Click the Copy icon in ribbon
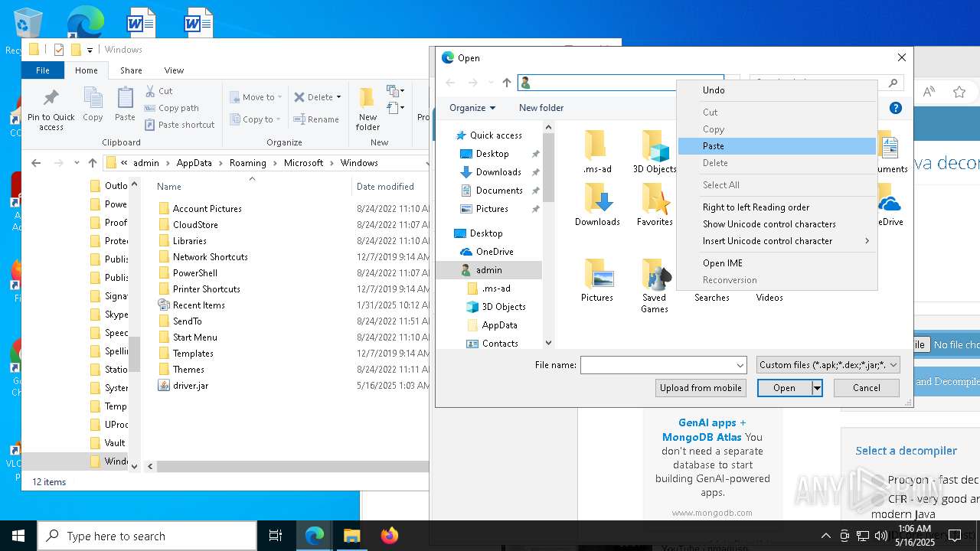Screen dimensions: 980x551 pyautogui.click(x=93, y=104)
